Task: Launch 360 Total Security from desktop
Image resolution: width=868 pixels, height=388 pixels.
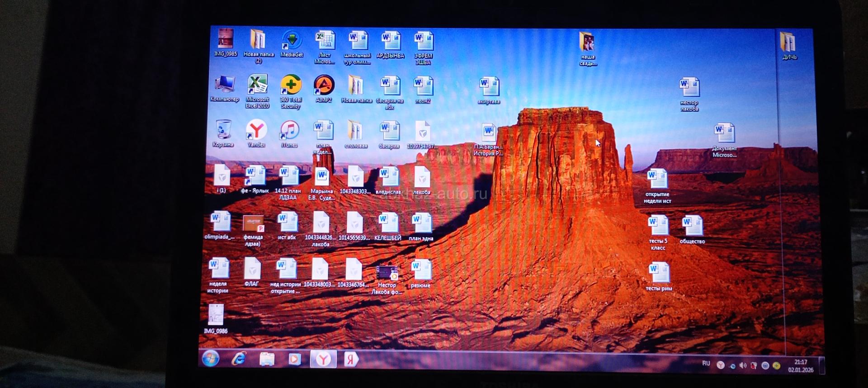Action: pos(291,87)
